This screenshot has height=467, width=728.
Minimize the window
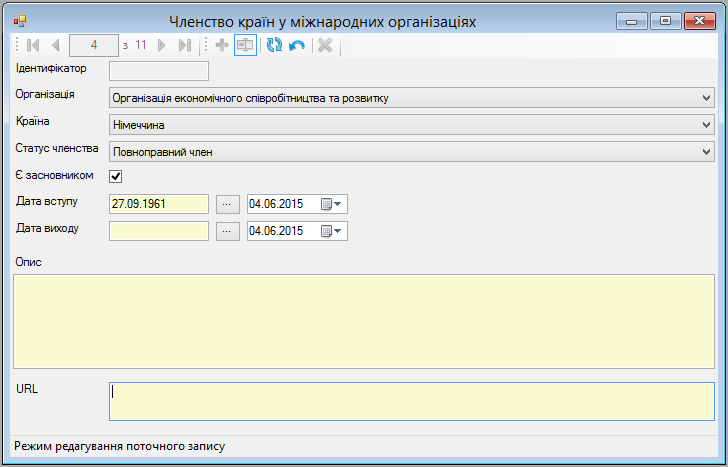(x=631, y=21)
